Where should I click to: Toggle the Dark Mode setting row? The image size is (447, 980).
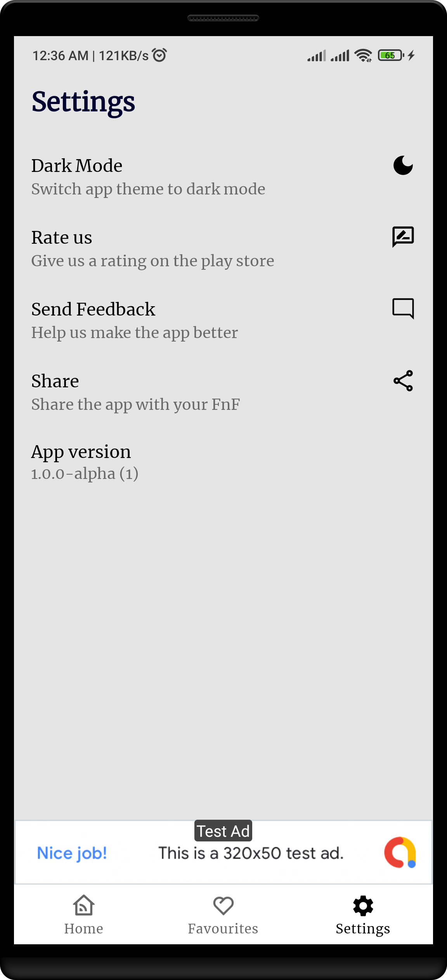[x=223, y=177]
